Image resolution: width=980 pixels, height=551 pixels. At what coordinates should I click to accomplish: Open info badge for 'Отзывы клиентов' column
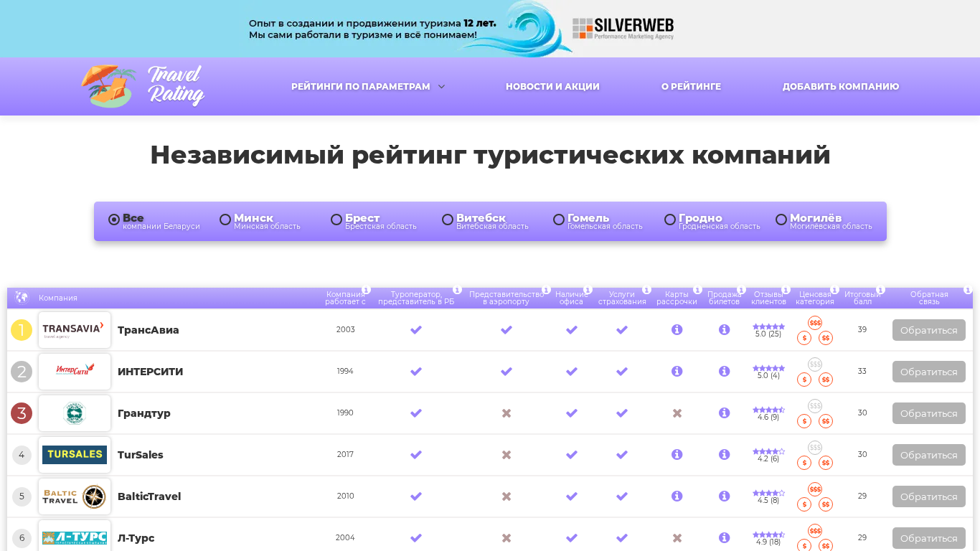click(786, 290)
